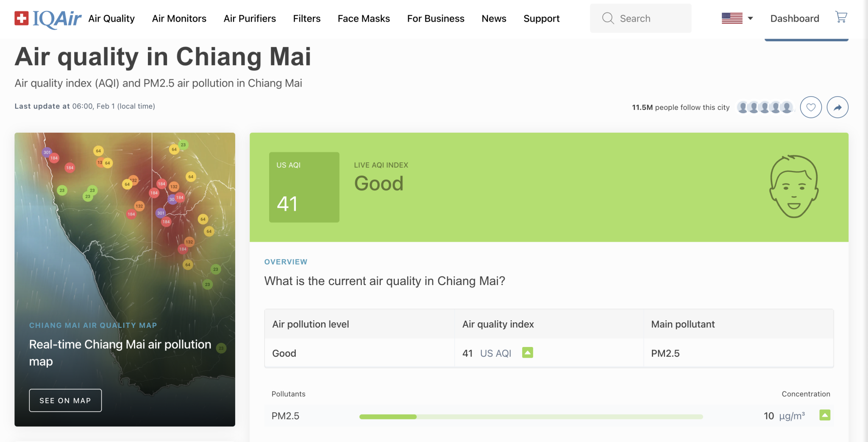Open the shopping cart icon

[841, 17]
